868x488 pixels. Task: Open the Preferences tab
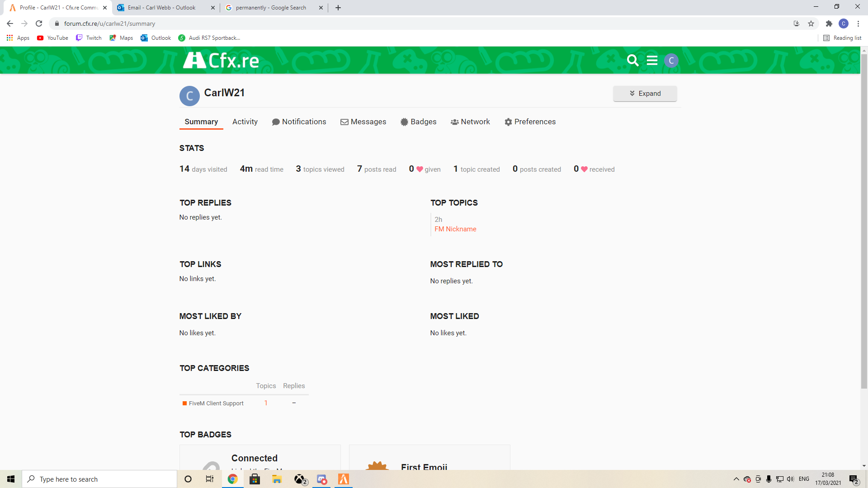click(x=530, y=122)
